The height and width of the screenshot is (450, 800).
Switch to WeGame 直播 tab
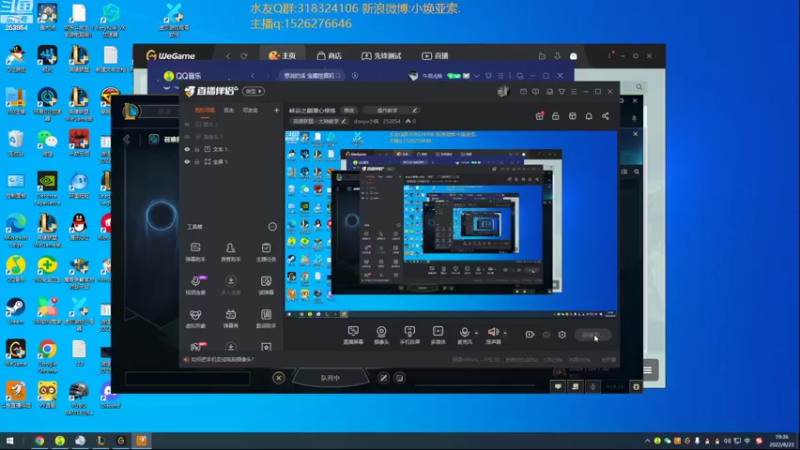(x=435, y=56)
